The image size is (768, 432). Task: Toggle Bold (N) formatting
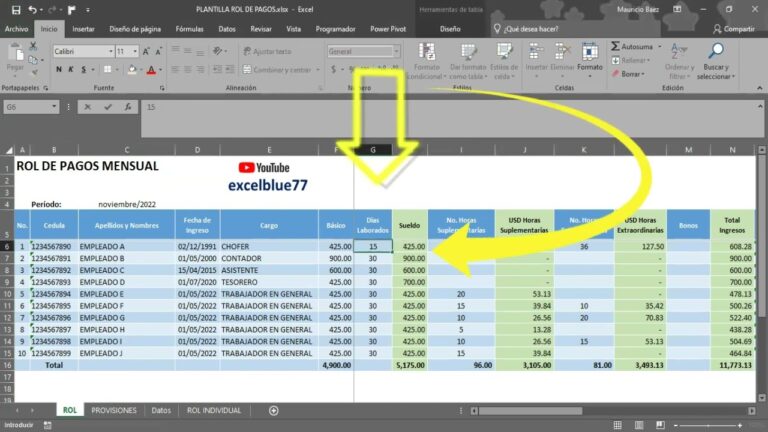[x=59, y=70]
